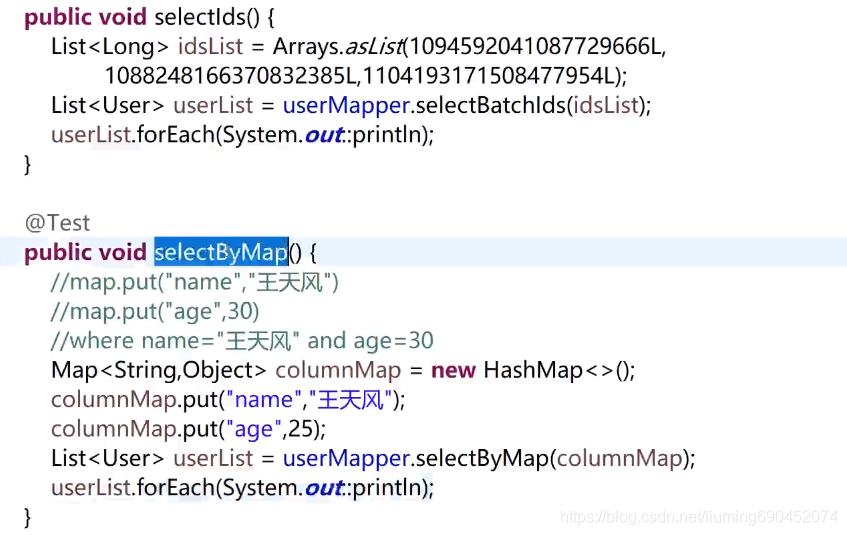The image size is (847, 535).
Task: Click Arrays.asList call
Action: click(338, 47)
